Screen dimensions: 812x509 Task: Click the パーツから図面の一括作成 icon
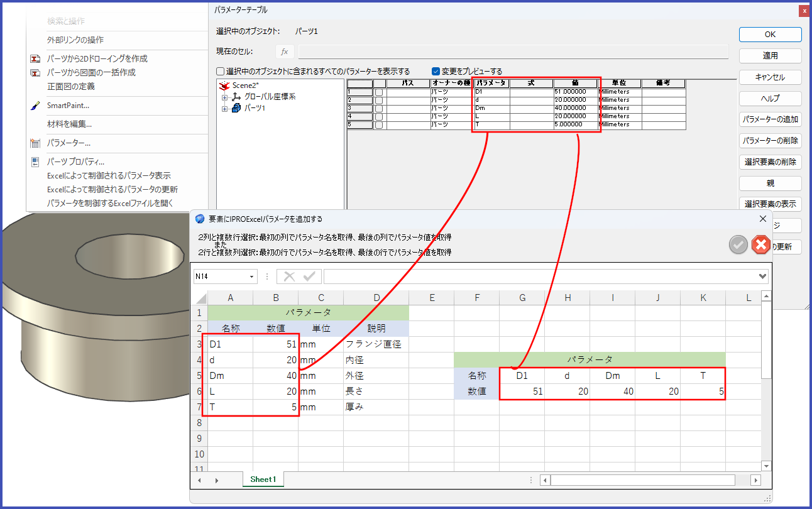35,72
